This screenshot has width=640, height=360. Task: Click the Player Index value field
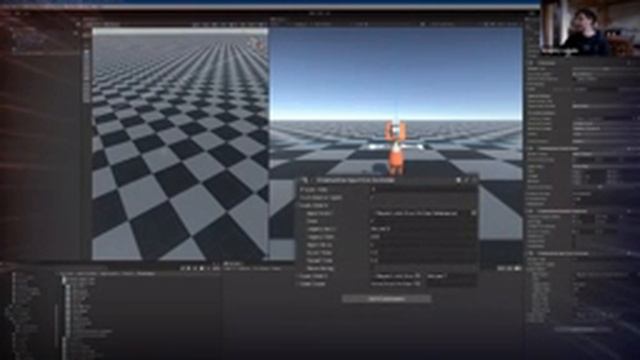click(x=423, y=190)
